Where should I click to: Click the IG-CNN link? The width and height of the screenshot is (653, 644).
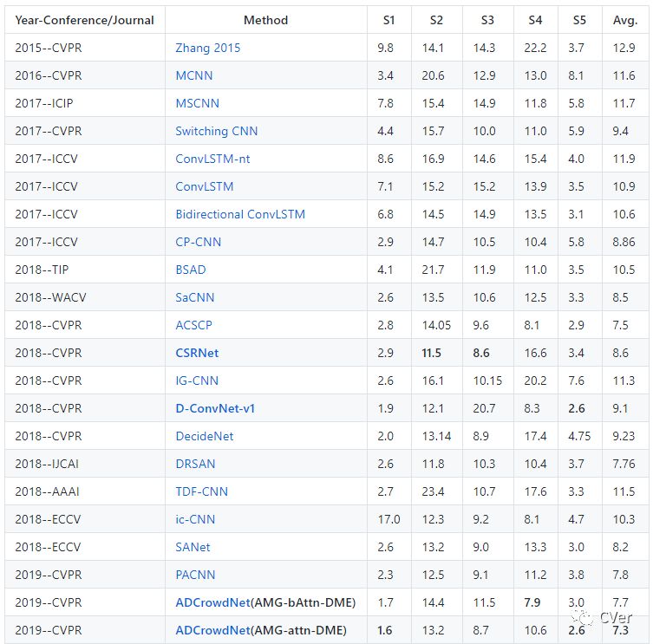197,381
